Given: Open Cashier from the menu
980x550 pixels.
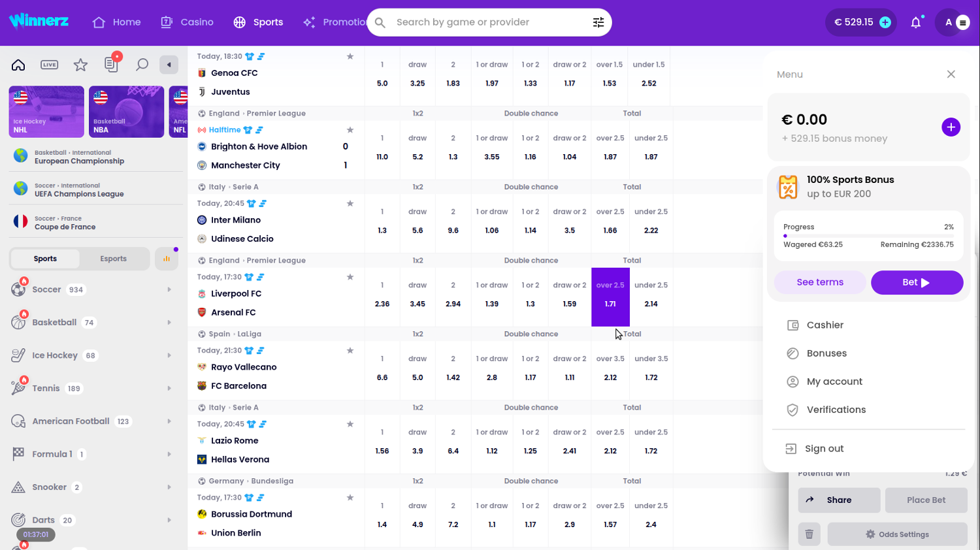Looking at the screenshot, I should pos(825,325).
